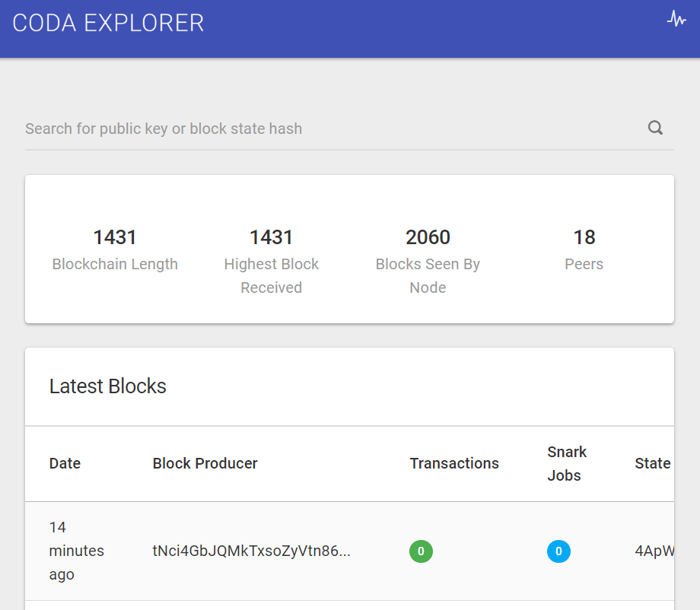Open the state hash starting with 4ApW
This screenshot has height=610, width=700.
654,551
